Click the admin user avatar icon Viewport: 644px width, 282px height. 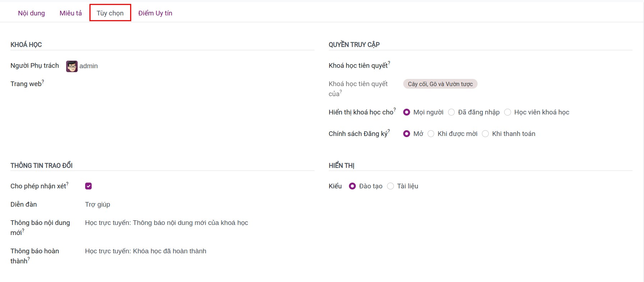pyautogui.click(x=72, y=66)
